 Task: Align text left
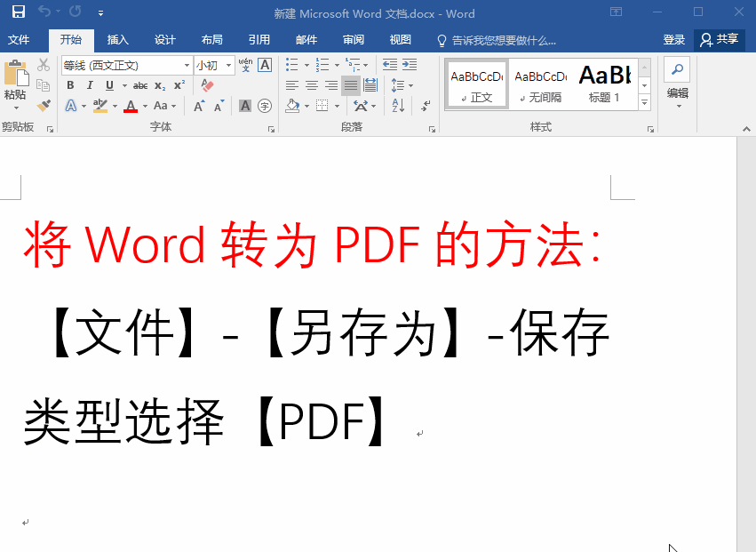click(291, 86)
